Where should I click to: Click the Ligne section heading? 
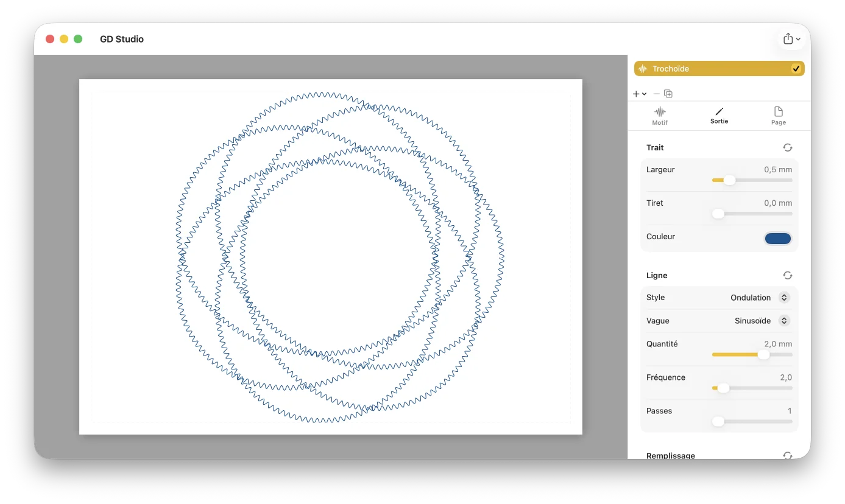(657, 276)
